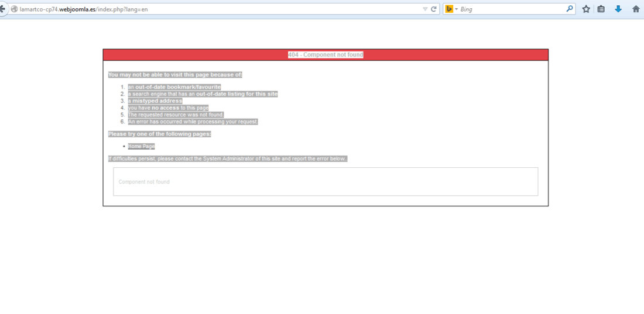The image size is (644, 314).
Task: Open the downloads arrow icon
Action: pos(618,9)
